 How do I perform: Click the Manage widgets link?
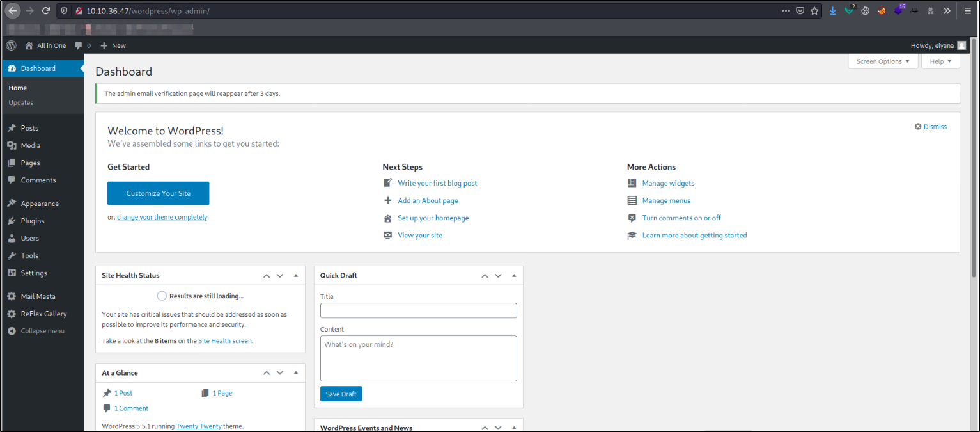668,183
